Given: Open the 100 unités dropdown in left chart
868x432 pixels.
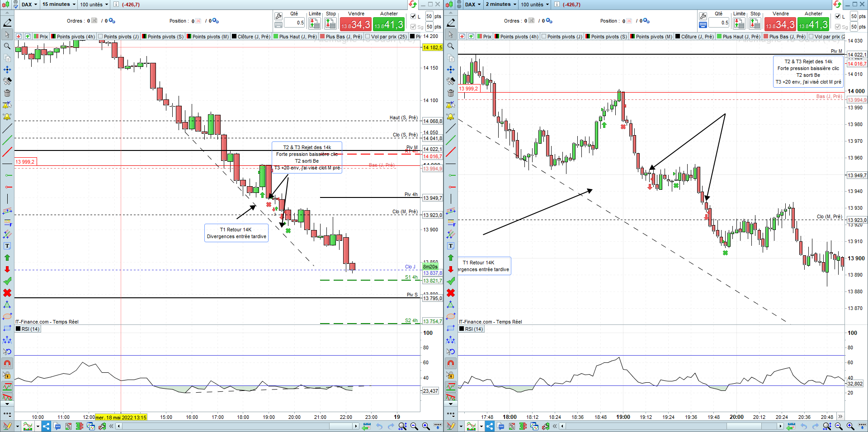Looking at the screenshot, I should coord(94,5).
